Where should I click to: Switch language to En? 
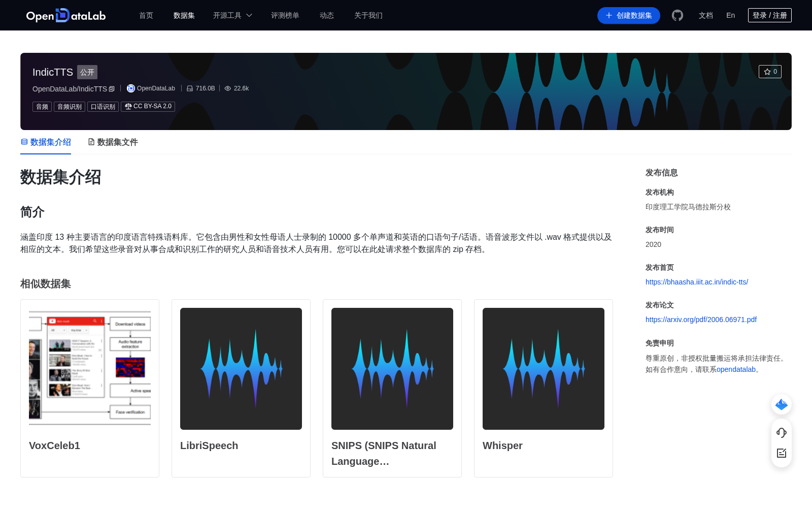point(731,15)
